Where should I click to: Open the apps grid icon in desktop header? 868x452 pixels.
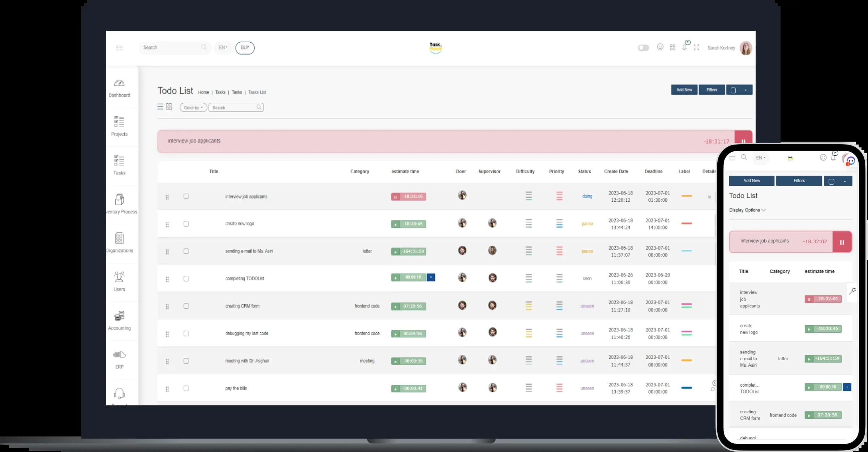click(x=673, y=47)
